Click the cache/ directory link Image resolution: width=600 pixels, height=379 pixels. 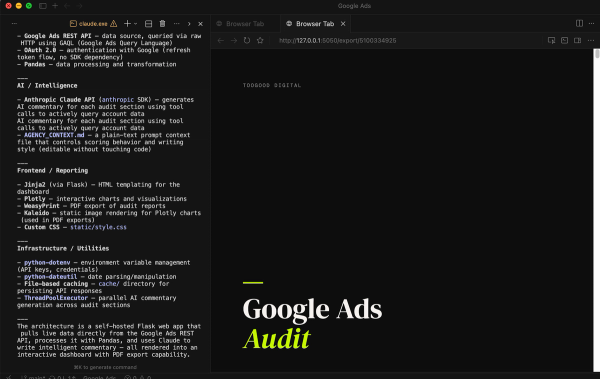click(109, 284)
